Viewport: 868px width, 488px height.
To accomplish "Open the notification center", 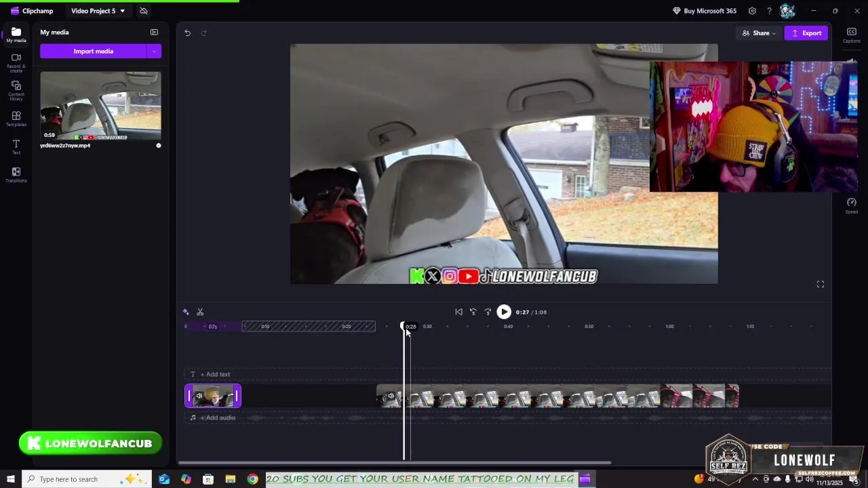I will coord(854,479).
